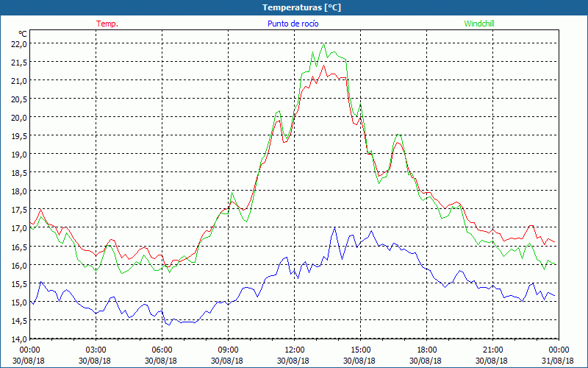This screenshot has width=588, height=368.
Task: Click the 18,5 y-axis value
Action: tap(19, 173)
